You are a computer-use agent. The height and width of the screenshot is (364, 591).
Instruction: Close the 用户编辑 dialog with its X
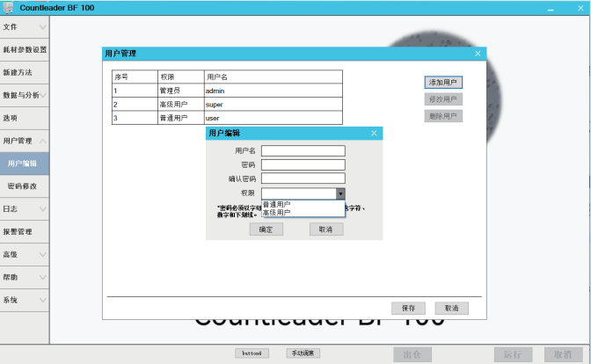[374, 133]
